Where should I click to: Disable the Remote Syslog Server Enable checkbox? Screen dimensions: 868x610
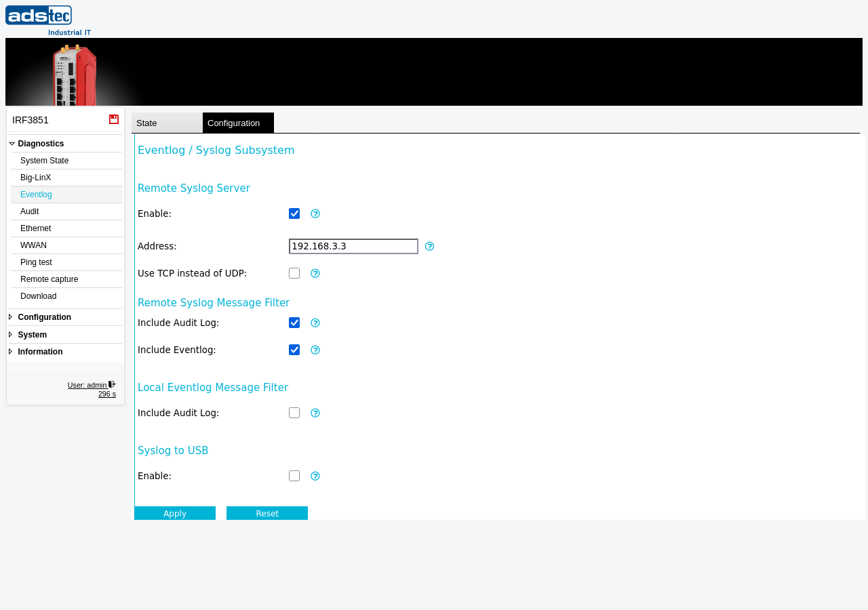pyautogui.click(x=294, y=213)
